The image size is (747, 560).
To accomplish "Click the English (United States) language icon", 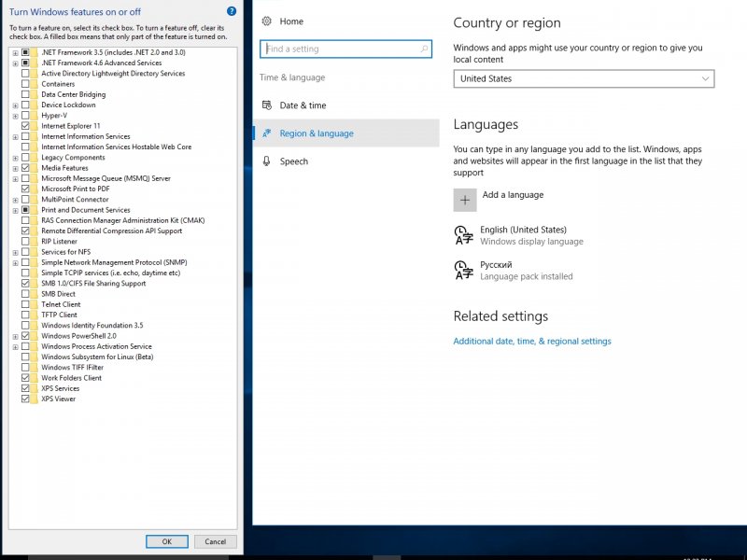I will click(x=463, y=235).
